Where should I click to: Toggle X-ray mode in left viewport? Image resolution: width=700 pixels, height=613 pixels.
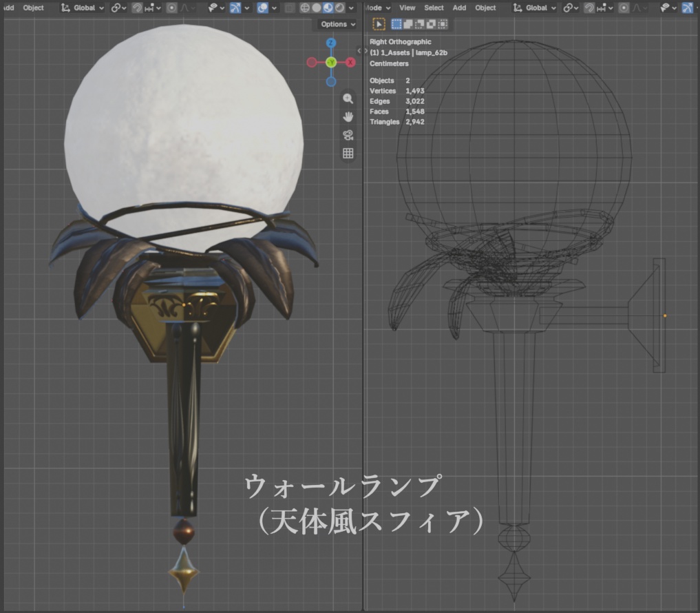(x=289, y=8)
